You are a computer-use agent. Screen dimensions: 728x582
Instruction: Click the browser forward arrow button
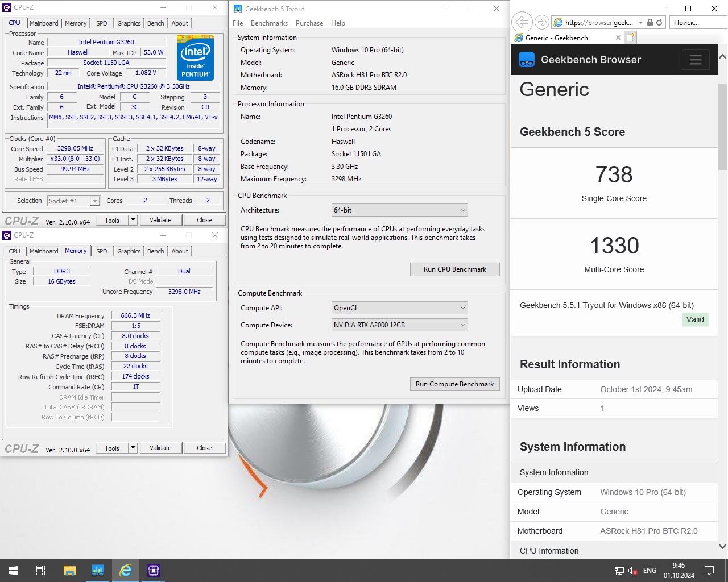[542, 22]
